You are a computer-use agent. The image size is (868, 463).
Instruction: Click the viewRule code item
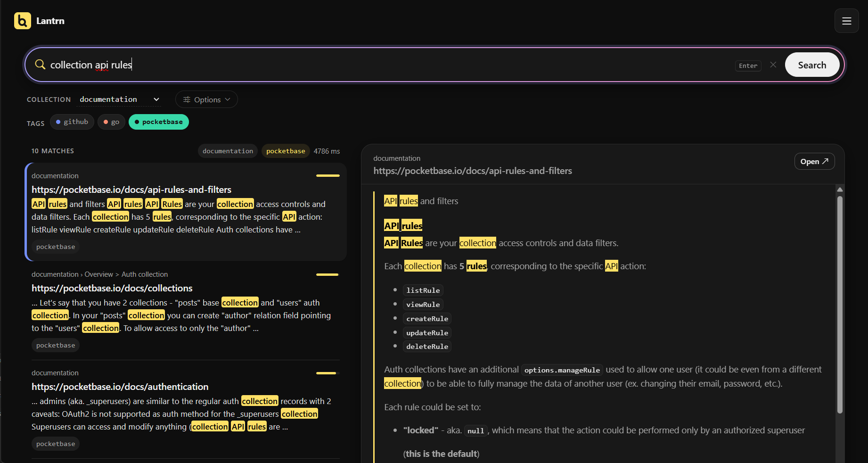pos(423,305)
